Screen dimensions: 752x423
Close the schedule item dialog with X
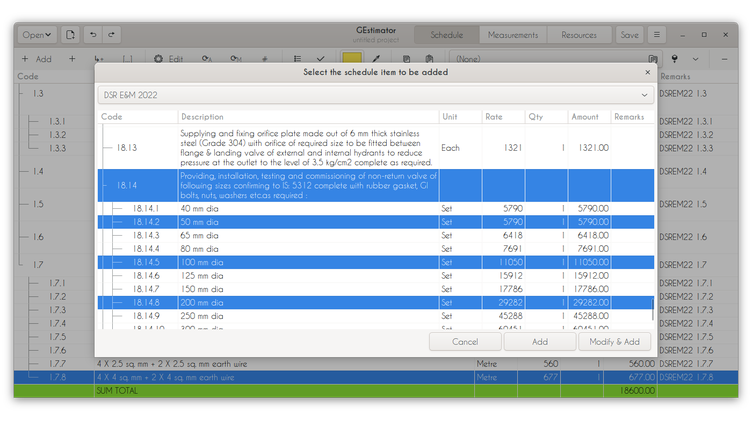tap(647, 72)
